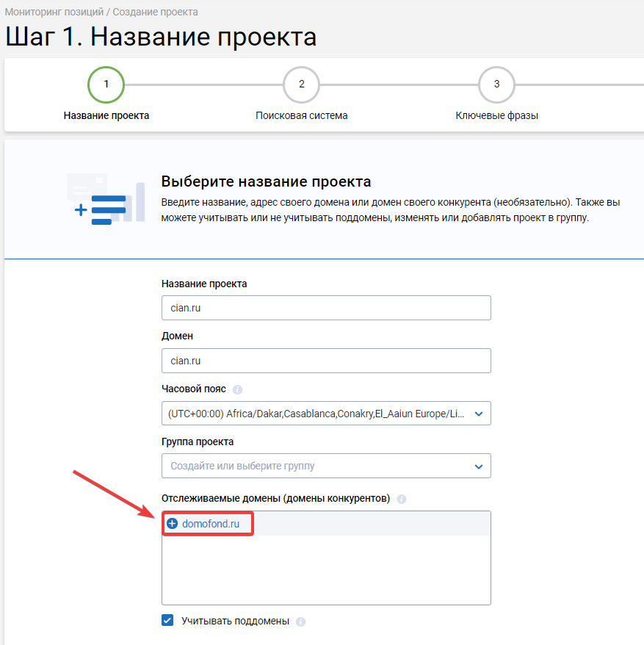
Task: Click info icon beside Часовой пояс label
Action: tap(237, 389)
